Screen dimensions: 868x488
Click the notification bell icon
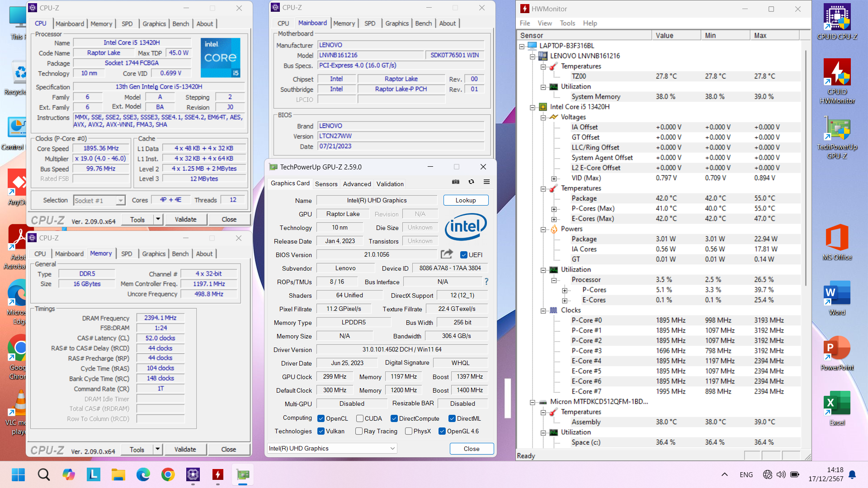852,474
